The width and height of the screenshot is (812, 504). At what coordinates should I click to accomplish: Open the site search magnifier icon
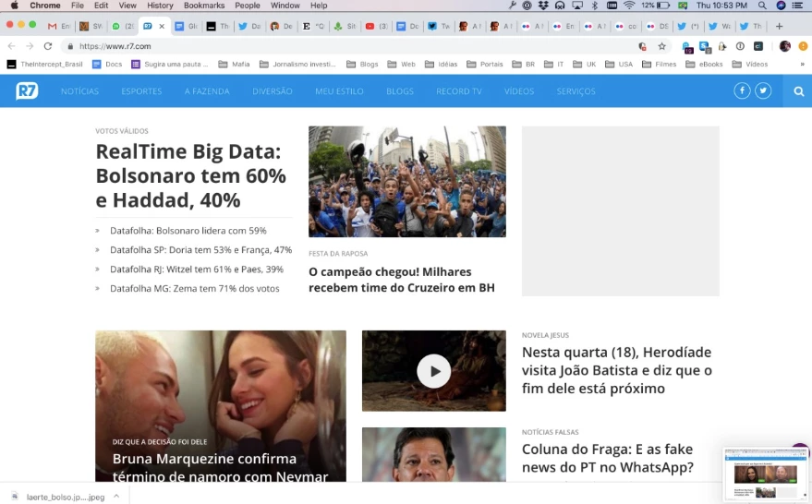click(x=798, y=91)
